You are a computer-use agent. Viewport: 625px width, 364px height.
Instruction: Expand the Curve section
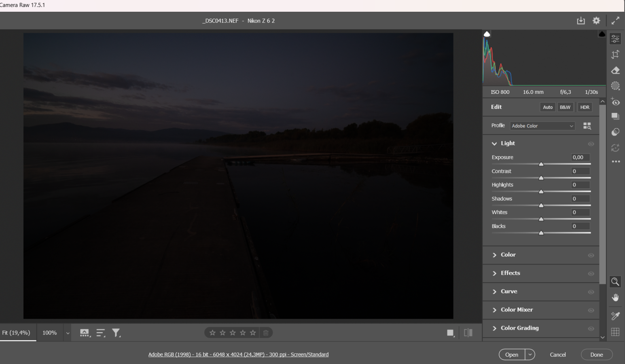(x=509, y=292)
